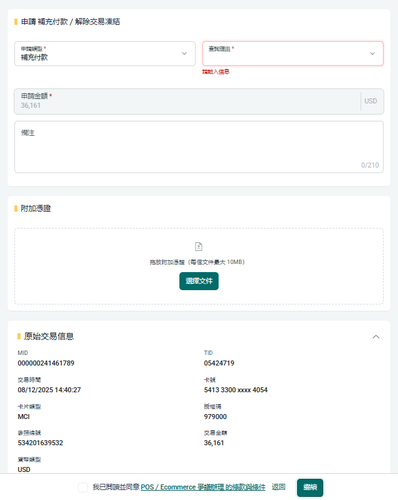Screen dimensions: 398x500
Task: Click the document upload icon in the drop zone
Action: 199,247
